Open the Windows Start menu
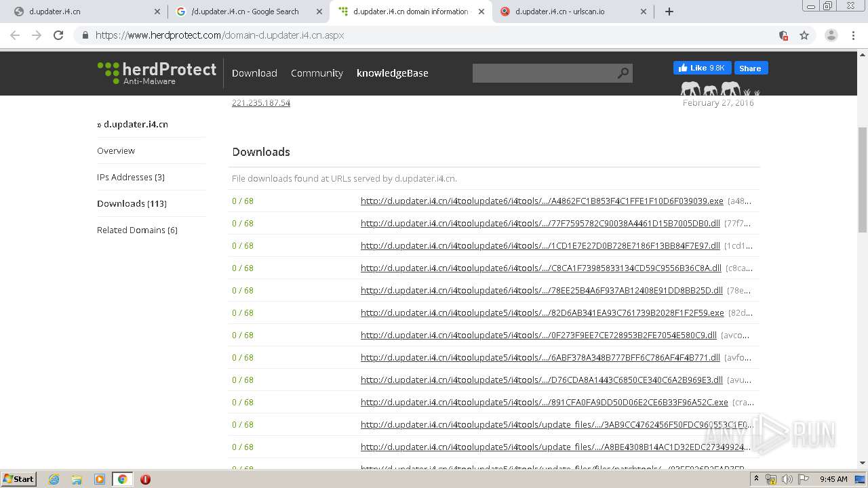The height and width of the screenshot is (488, 868). [x=19, y=479]
